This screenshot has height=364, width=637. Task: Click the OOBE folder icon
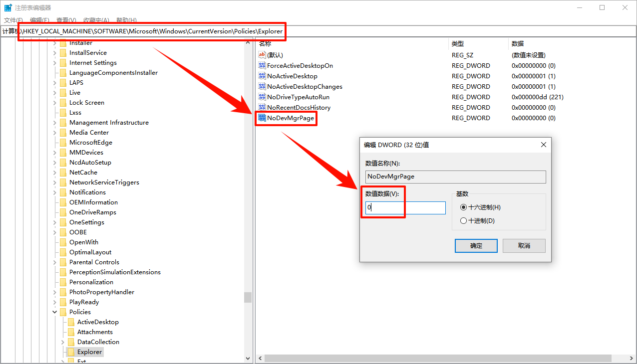[63, 232]
